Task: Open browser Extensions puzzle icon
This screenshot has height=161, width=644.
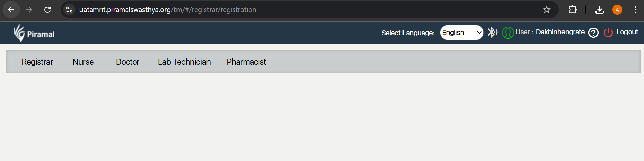Action: click(572, 10)
